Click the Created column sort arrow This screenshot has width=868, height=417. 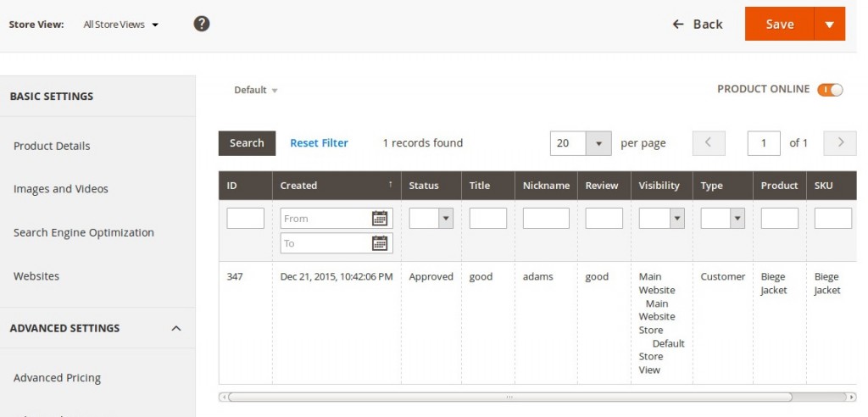[391, 185]
